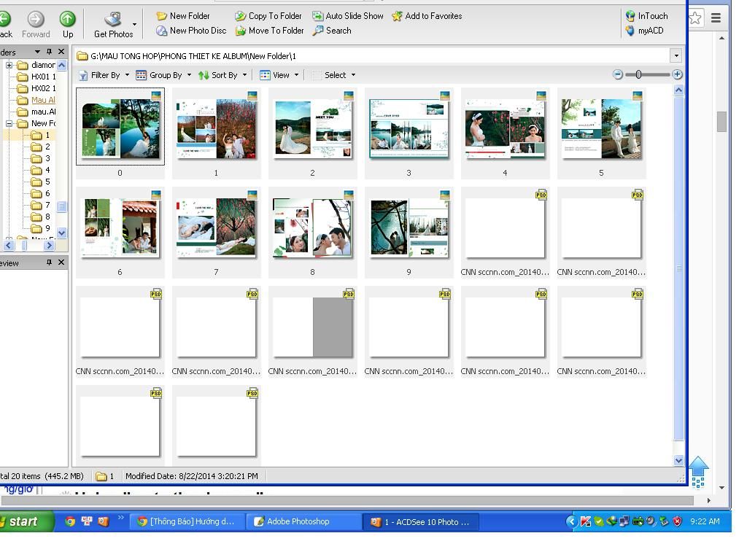Click file list scrollbar down arrow
This screenshot has height=560, width=747.
678,460
